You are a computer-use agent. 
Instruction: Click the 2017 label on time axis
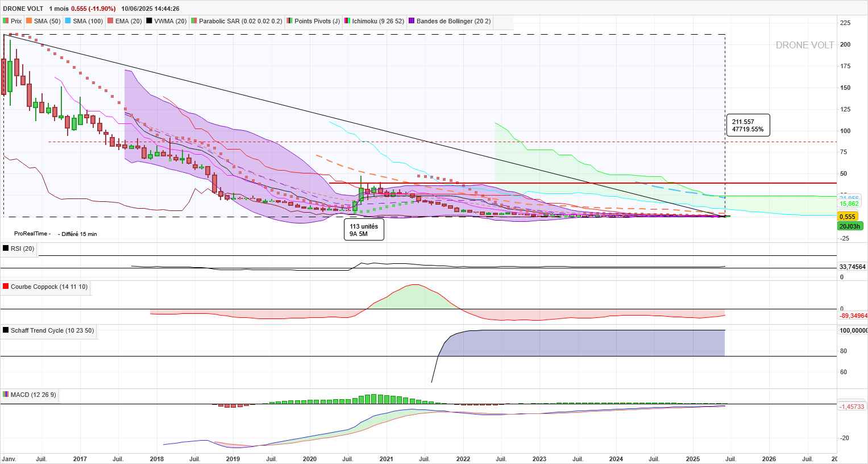click(x=80, y=458)
